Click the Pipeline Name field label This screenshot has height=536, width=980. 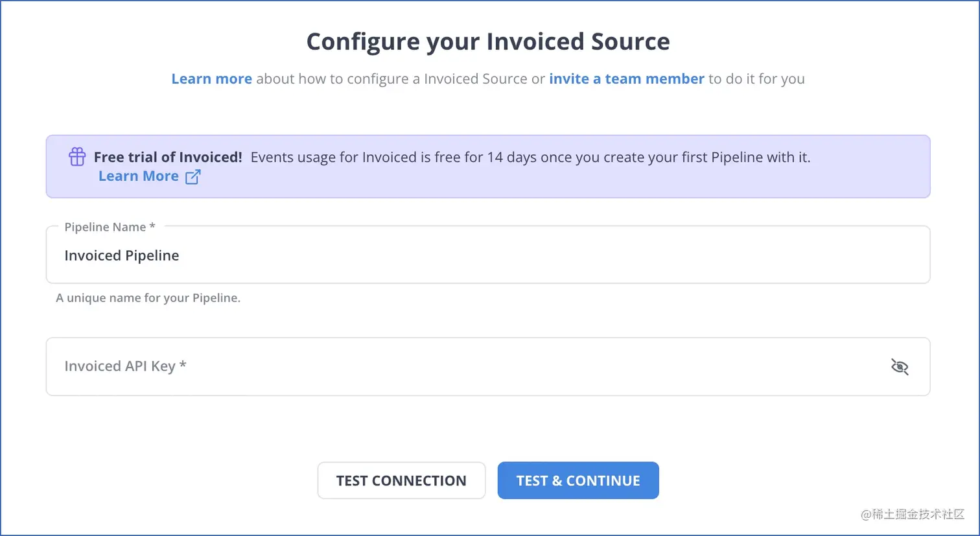(x=110, y=227)
